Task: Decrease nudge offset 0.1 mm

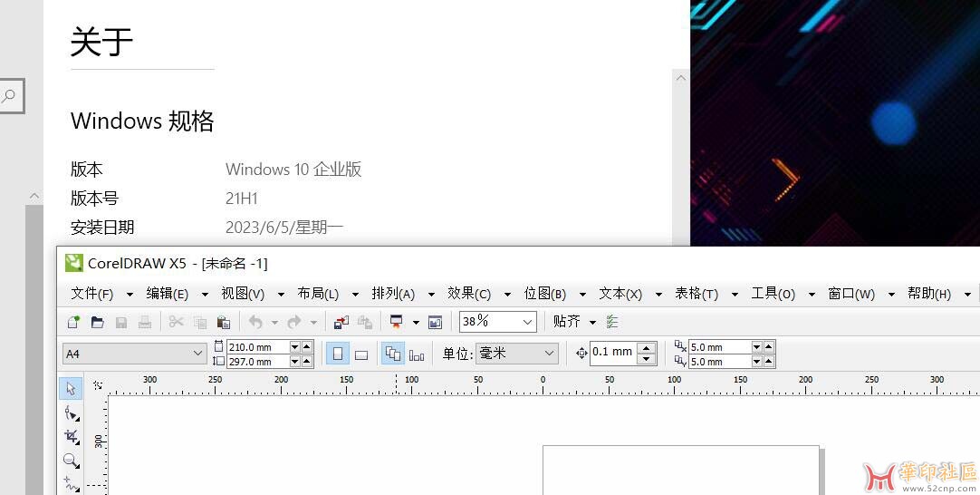Action: click(647, 359)
